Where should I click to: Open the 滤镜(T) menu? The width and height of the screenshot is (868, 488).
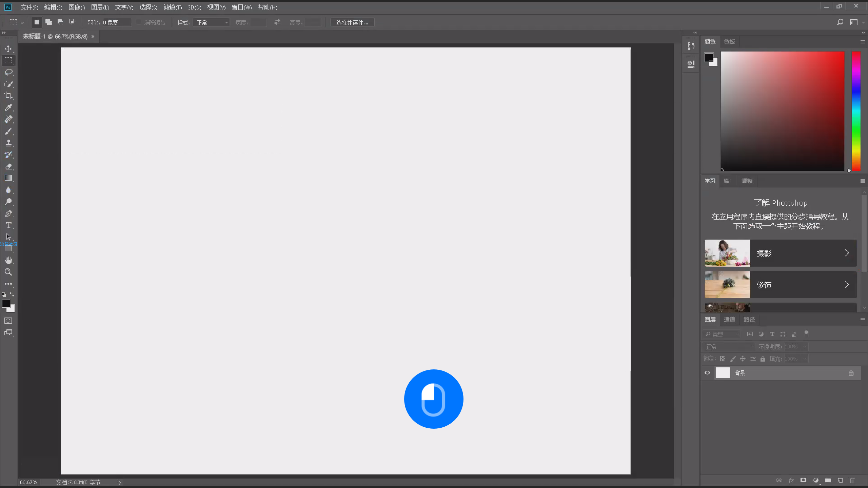[x=173, y=7]
